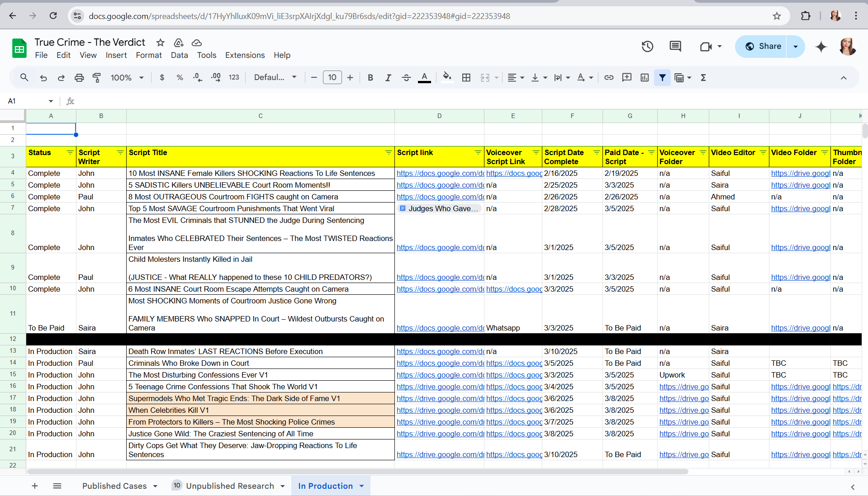Open horizontal align dropdown
The width and height of the screenshot is (868, 496).
click(x=516, y=77)
